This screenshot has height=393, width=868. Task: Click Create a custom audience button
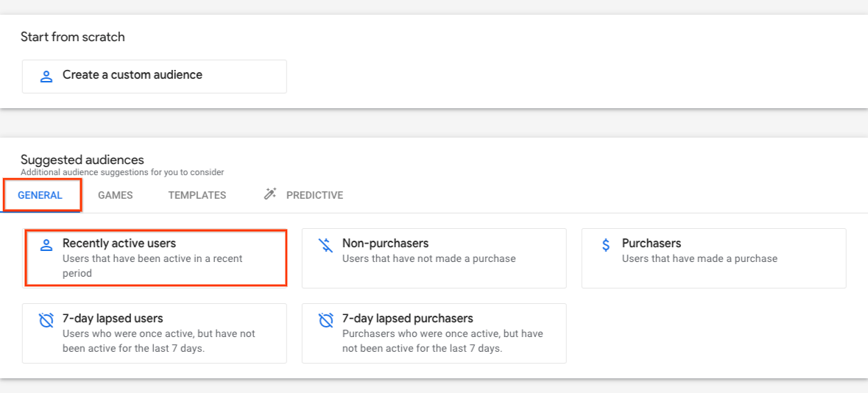pos(155,77)
